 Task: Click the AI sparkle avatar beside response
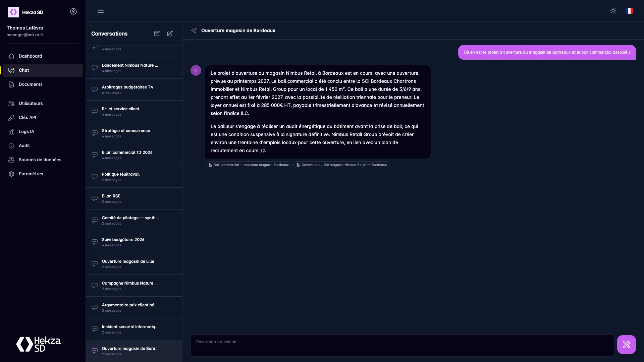(x=196, y=70)
